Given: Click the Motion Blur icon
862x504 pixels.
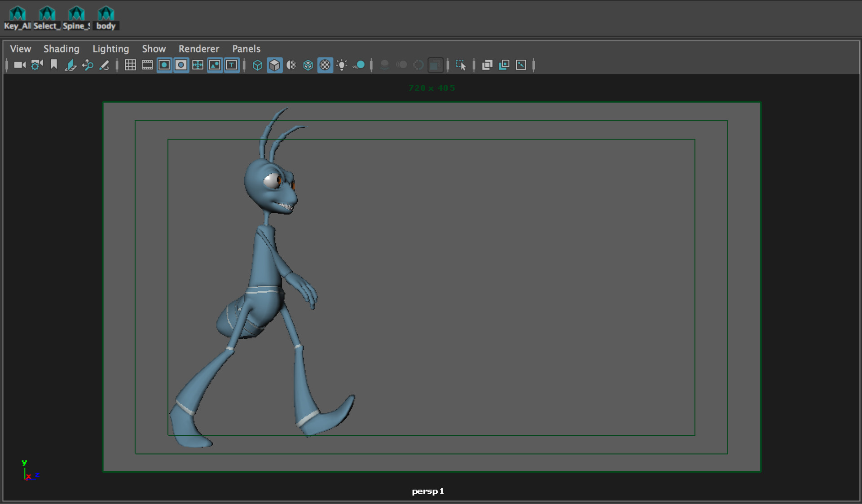Looking at the screenshot, I should [x=402, y=65].
